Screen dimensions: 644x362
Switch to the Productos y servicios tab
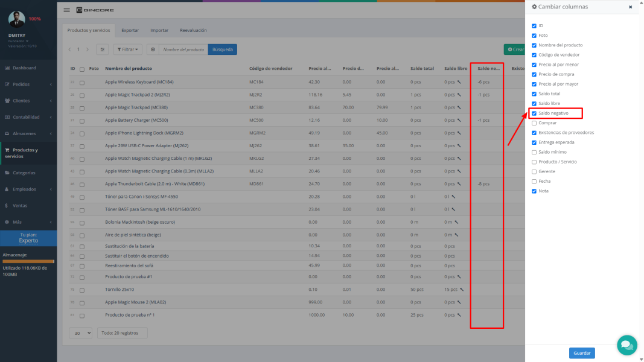click(89, 30)
